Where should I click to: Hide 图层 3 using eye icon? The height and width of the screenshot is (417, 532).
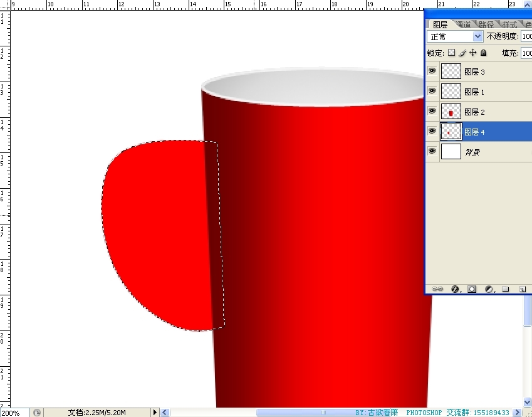pos(432,71)
